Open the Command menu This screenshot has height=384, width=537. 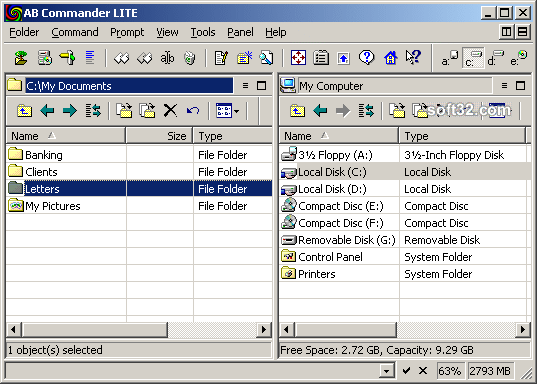[x=75, y=32]
